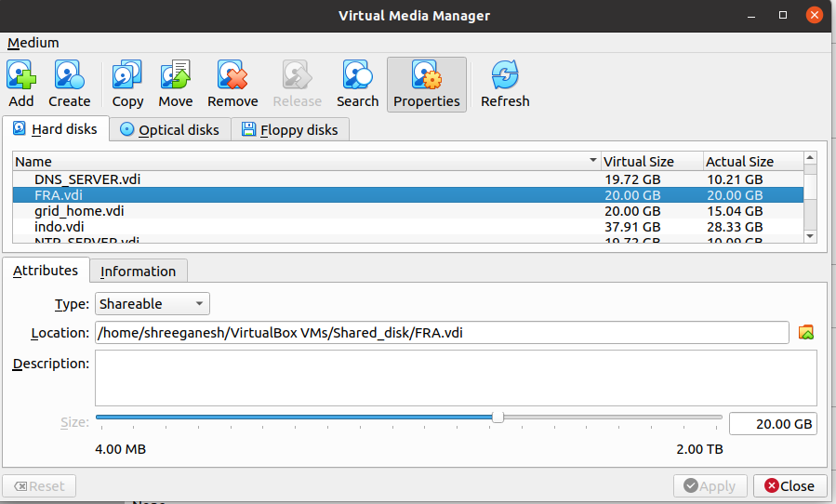Maximize the Virtual Media Manager window

click(783, 15)
